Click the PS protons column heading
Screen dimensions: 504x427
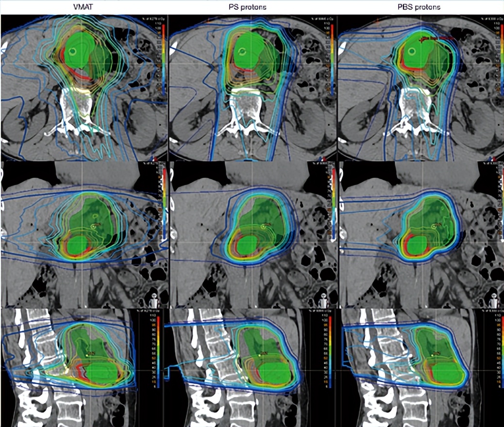[248, 7]
